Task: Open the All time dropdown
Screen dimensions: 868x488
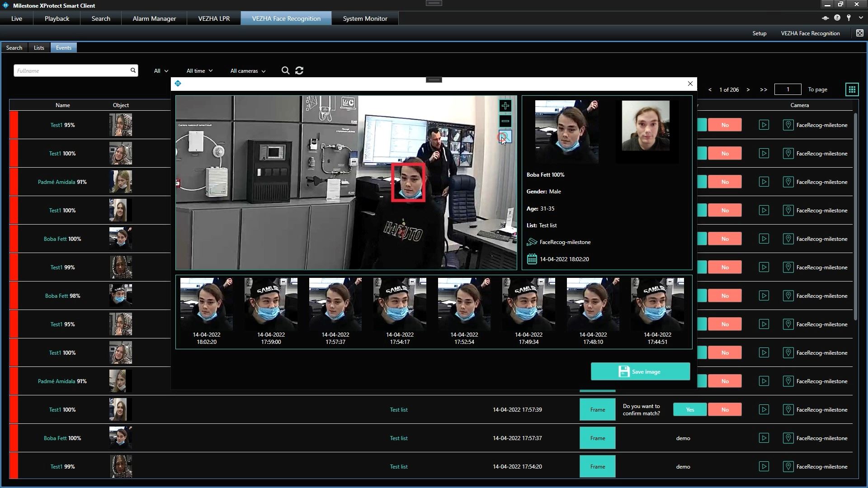Action: tap(199, 71)
